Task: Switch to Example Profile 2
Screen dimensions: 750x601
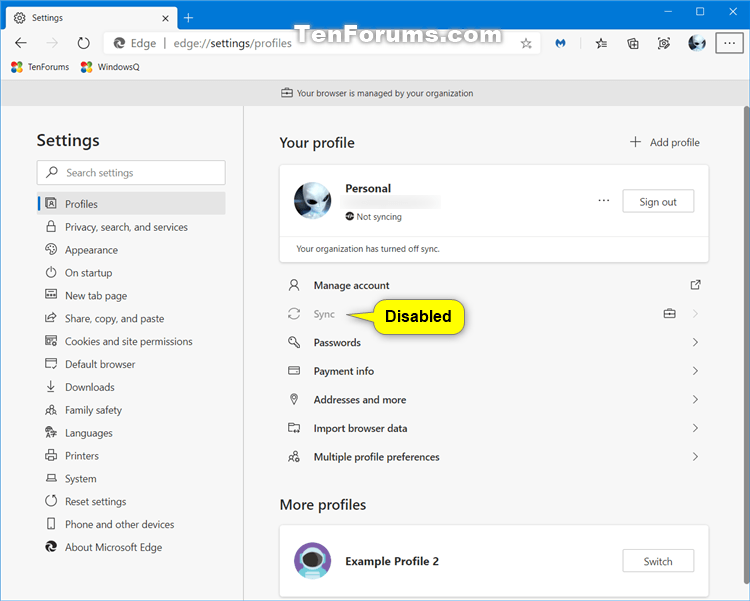Action: click(658, 561)
